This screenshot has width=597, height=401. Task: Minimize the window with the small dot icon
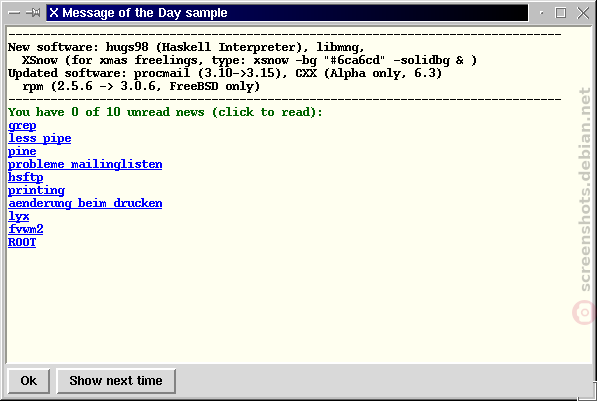[541, 13]
